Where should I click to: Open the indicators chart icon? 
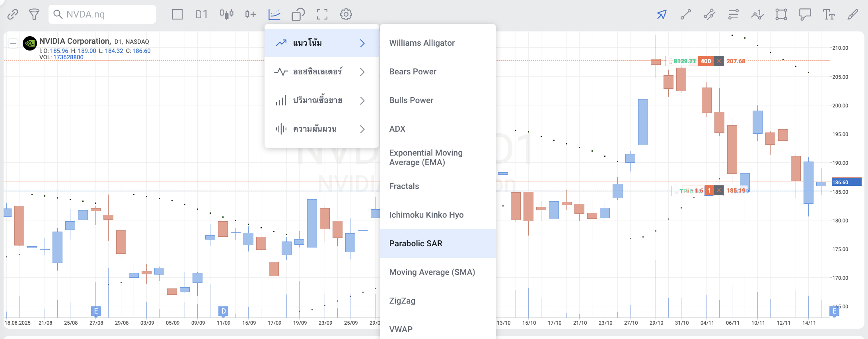point(274,15)
